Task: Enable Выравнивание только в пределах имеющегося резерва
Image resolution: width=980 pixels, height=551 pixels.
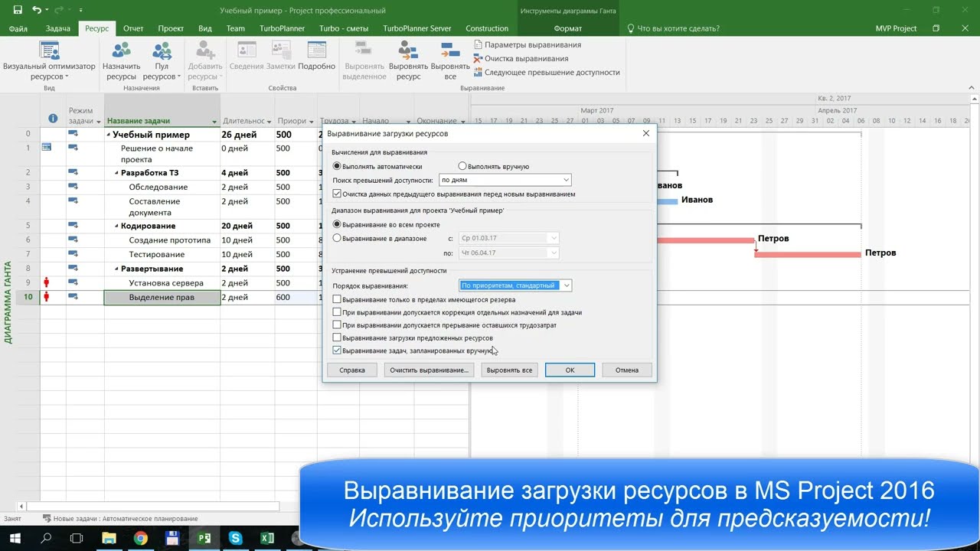Action: point(338,300)
